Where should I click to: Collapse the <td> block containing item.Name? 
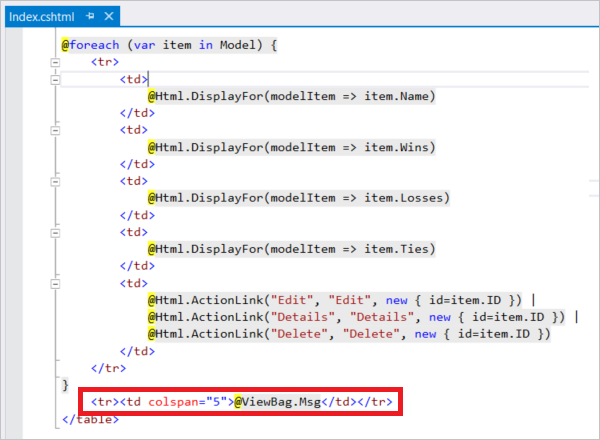[x=55, y=80]
